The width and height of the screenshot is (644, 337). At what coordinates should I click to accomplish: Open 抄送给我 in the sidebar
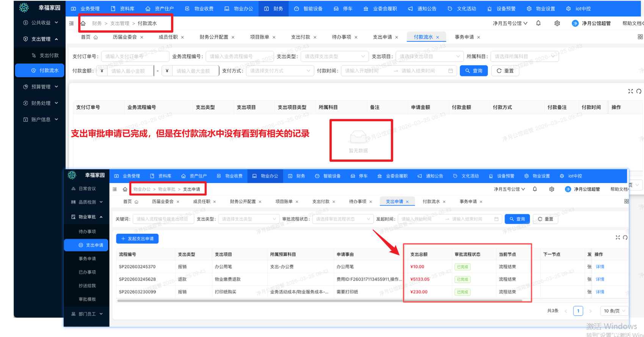[87, 286]
